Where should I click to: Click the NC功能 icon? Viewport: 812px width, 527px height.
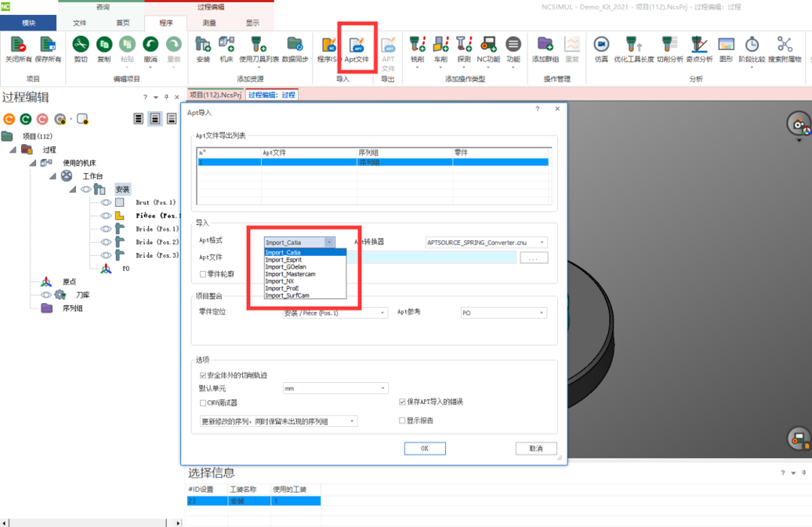coord(488,45)
